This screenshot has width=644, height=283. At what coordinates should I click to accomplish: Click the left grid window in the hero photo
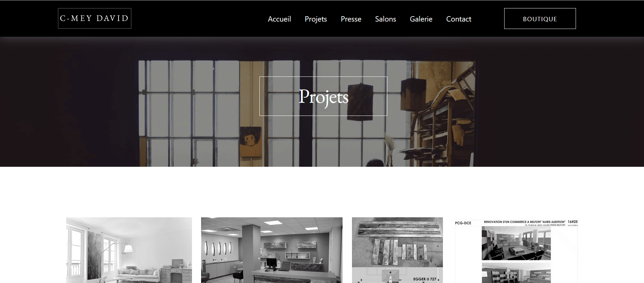tap(189, 114)
